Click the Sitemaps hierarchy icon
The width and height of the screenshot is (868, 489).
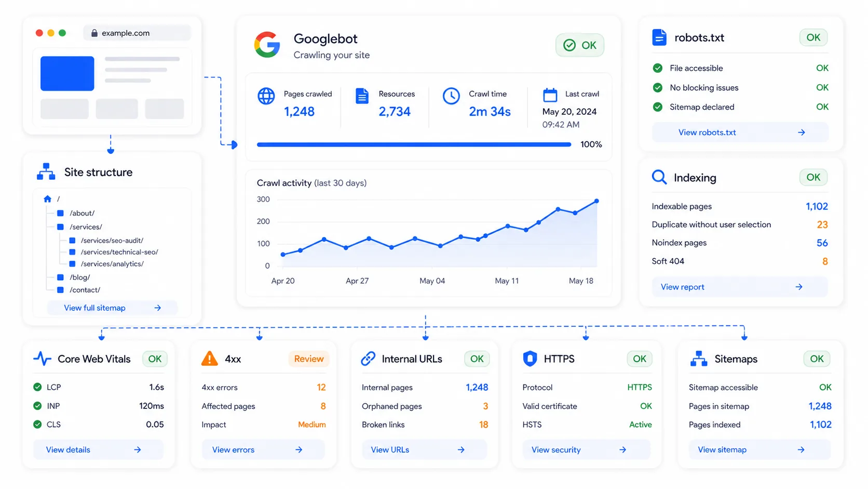coord(699,359)
